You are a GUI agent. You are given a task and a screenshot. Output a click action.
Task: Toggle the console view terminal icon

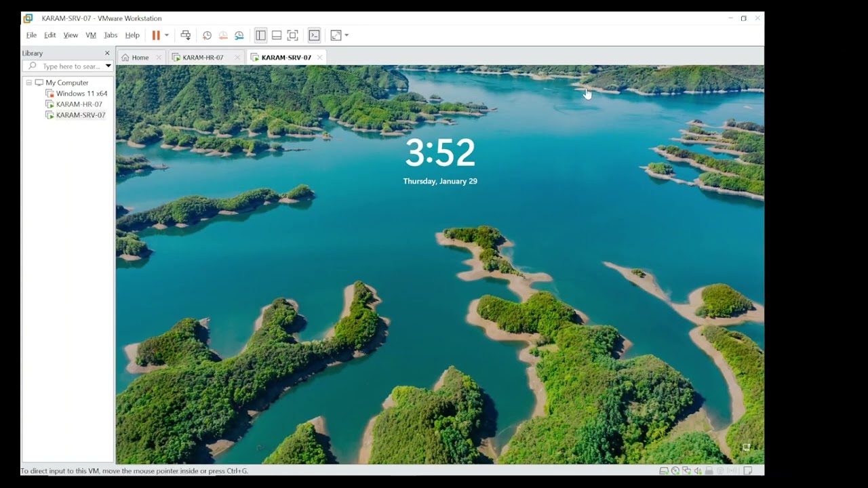click(314, 35)
